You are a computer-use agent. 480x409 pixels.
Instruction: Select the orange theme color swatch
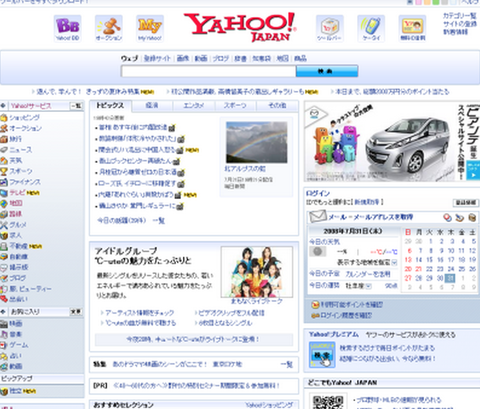tap(427, 2)
